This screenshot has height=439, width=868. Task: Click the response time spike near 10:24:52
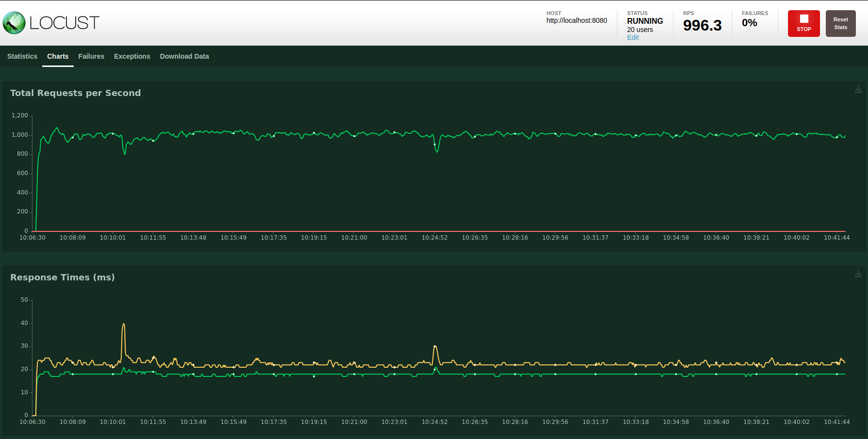435,346
